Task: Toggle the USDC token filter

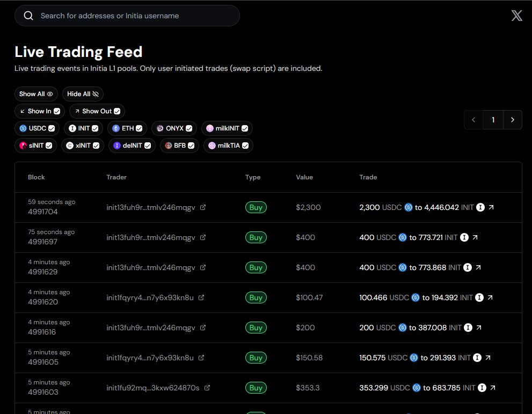Action: [x=37, y=128]
